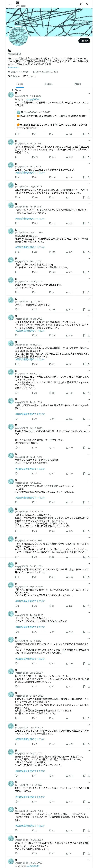Repost the Jan 27, 2024 post

click(x=33, y=223)
